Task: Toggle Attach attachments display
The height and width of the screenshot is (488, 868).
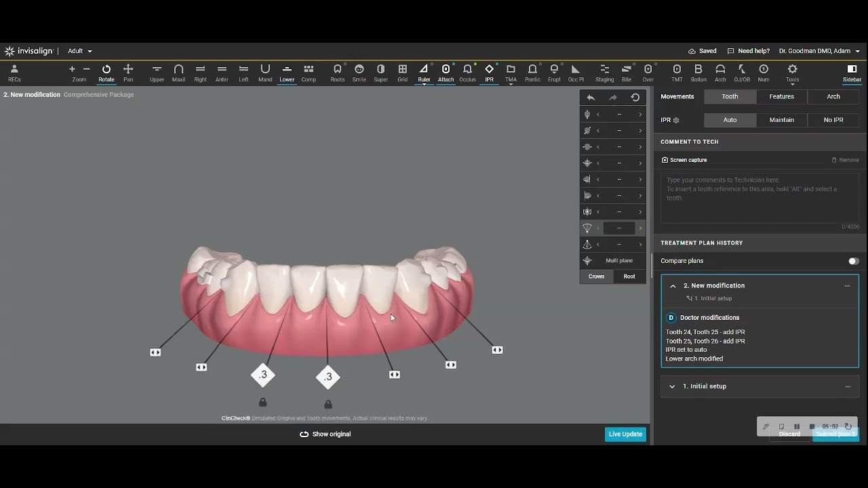Action: [446, 73]
